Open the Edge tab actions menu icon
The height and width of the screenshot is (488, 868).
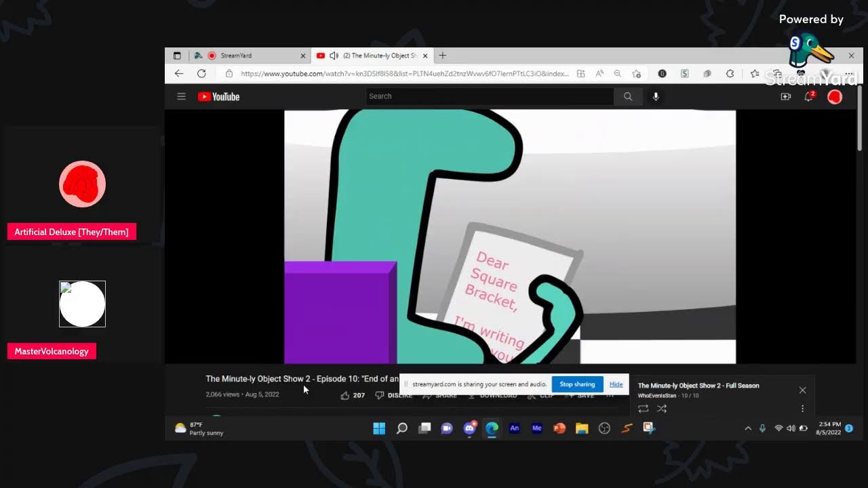coord(177,56)
